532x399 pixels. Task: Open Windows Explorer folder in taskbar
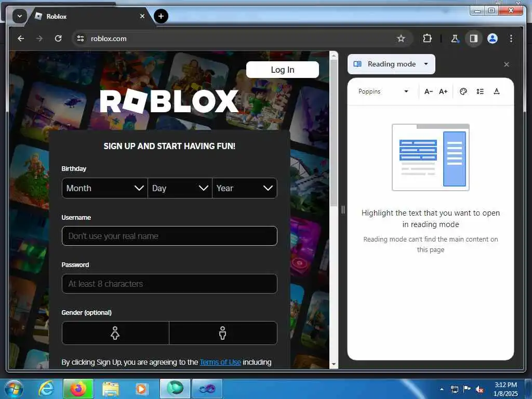111,389
